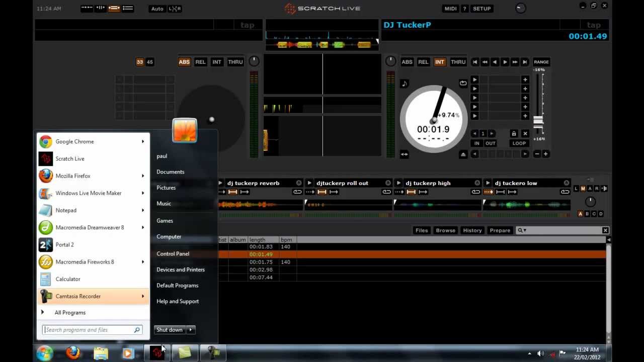Trigger the first cue point play icon
The height and width of the screenshot is (362, 644).
[474, 80]
